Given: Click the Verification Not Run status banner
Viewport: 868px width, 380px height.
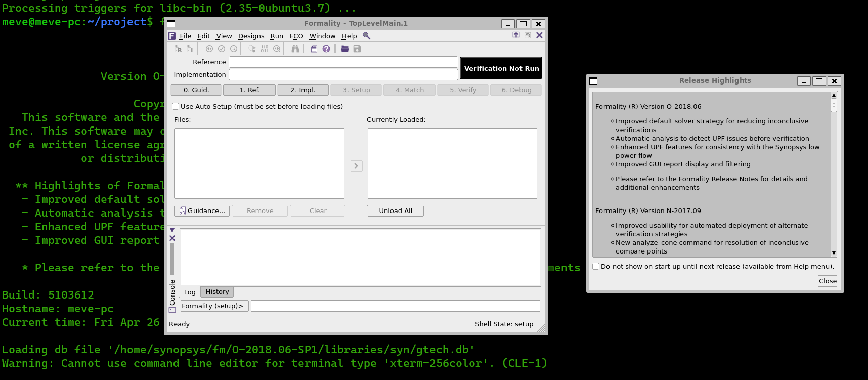Looking at the screenshot, I should (x=501, y=68).
